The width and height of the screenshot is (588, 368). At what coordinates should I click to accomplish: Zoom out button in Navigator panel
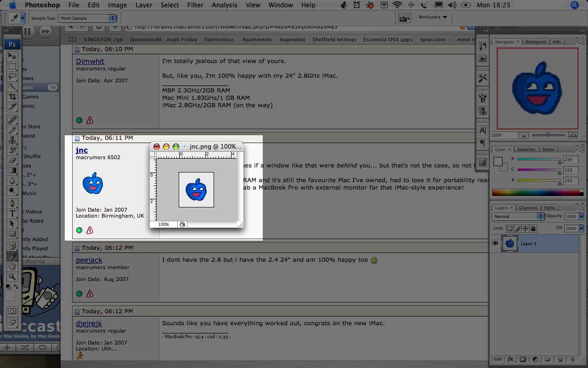523,135
